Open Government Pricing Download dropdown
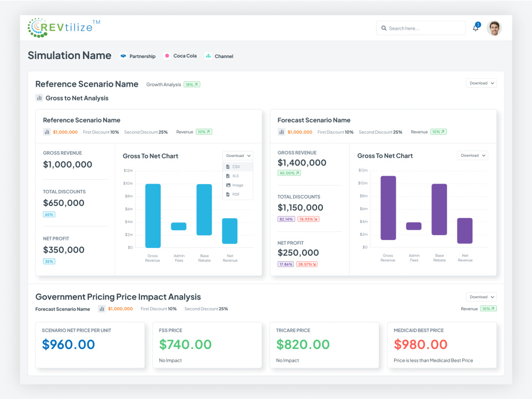 tap(481, 297)
